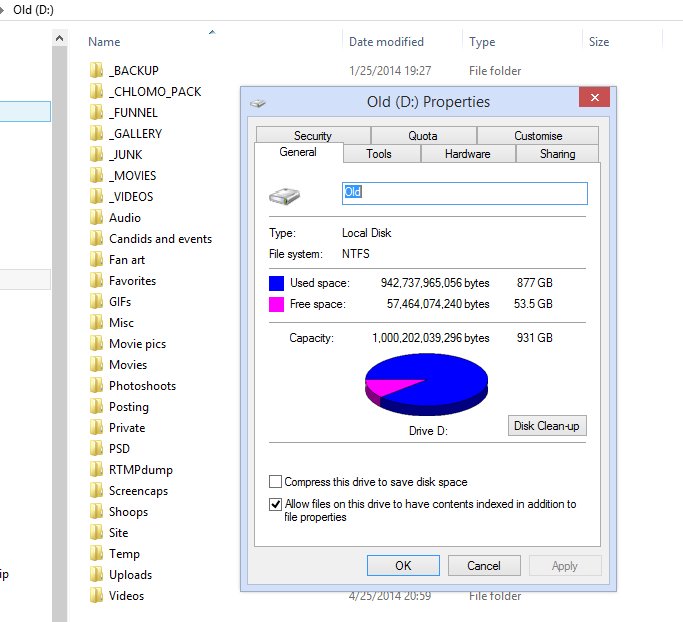
Task: Sort by the Date modified column header
Action: pos(386,42)
